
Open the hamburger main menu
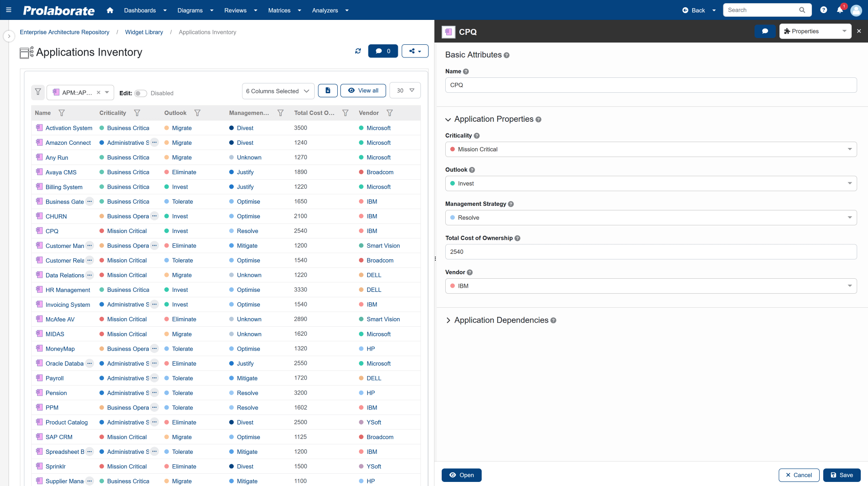[x=9, y=10]
